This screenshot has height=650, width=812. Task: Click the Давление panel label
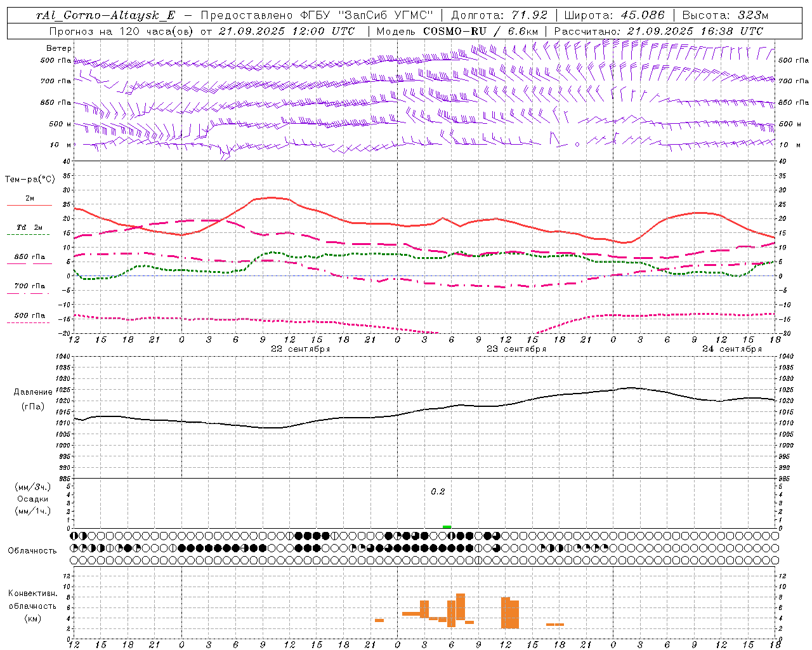click(33, 392)
